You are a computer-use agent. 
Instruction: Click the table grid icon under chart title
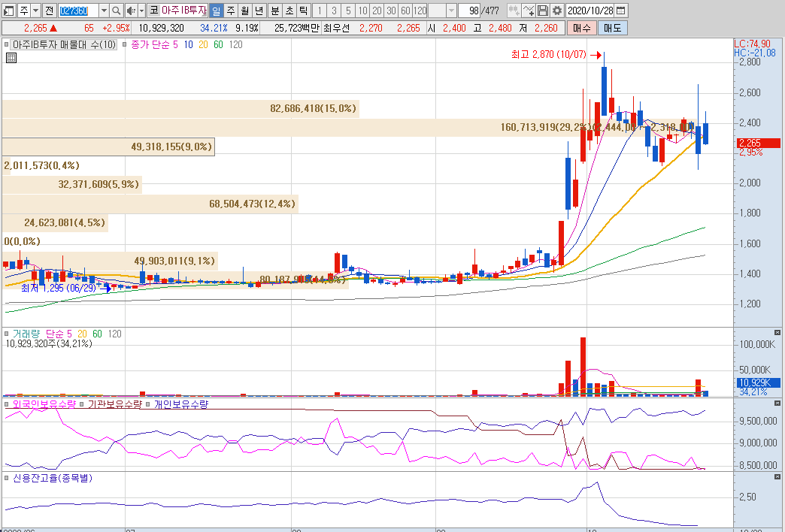point(11,58)
